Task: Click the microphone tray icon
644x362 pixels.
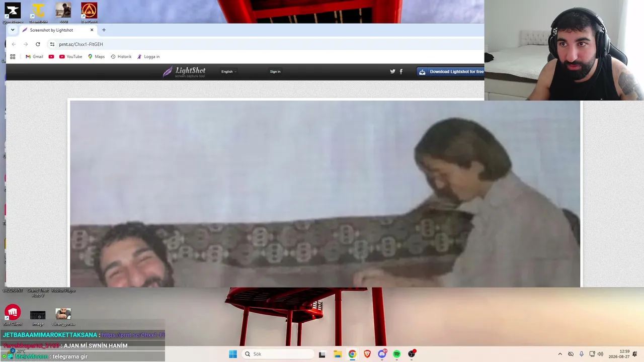Action: pos(582,354)
